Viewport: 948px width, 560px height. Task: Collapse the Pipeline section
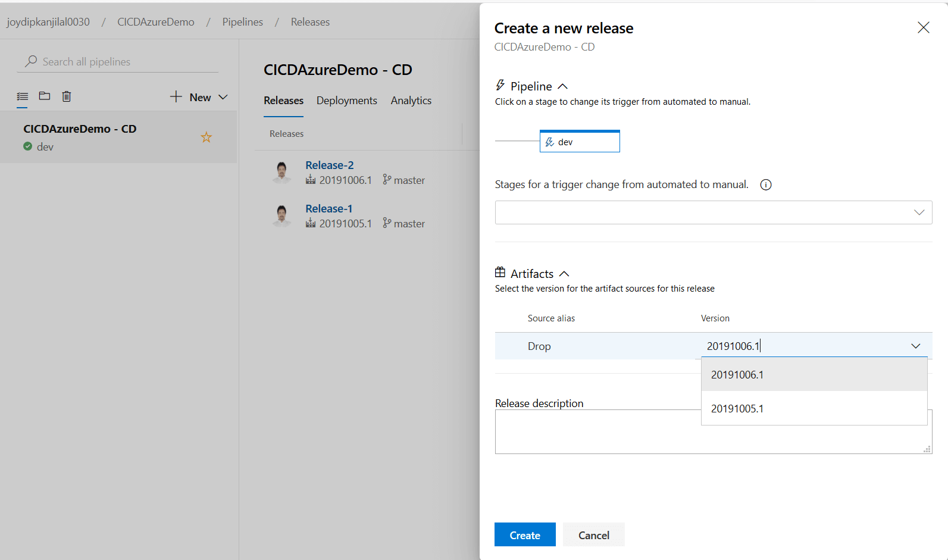(x=562, y=86)
